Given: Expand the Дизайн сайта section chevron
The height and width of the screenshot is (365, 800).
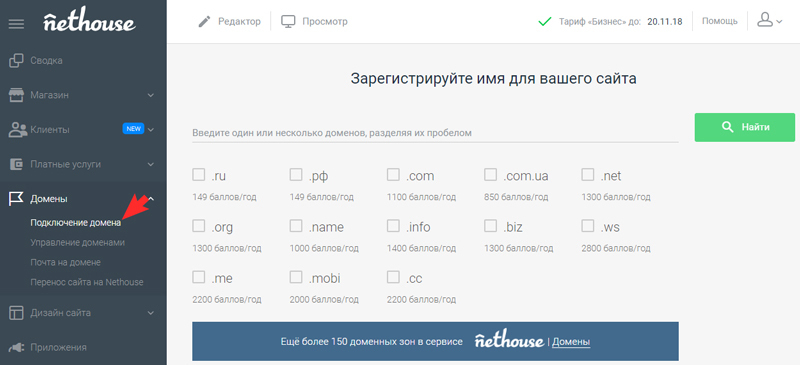Looking at the screenshot, I should point(151,312).
